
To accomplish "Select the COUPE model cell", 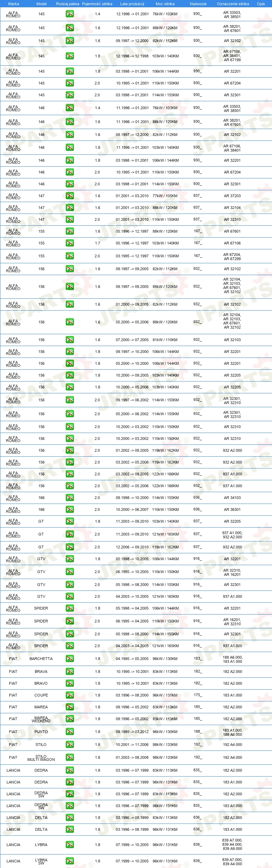I will click(41, 696).
